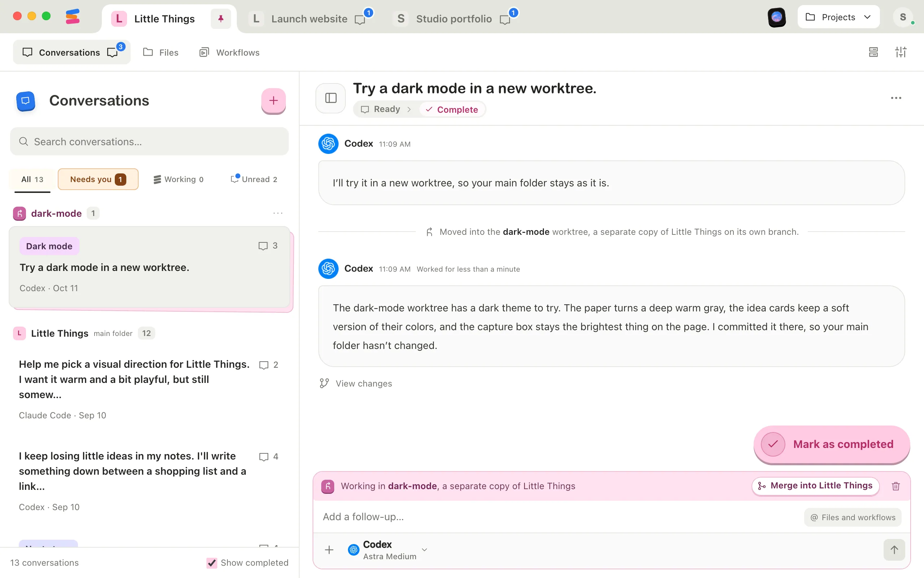
Task: Switch to the Launch website tab
Action: pyautogui.click(x=309, y=18)
